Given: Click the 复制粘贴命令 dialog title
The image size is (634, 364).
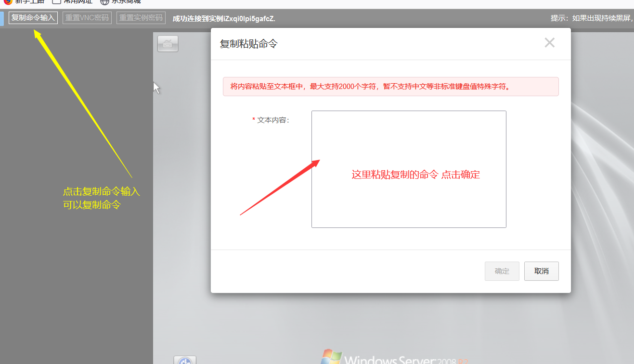Looking at the screenshot, I should click(x=249, y=44).
